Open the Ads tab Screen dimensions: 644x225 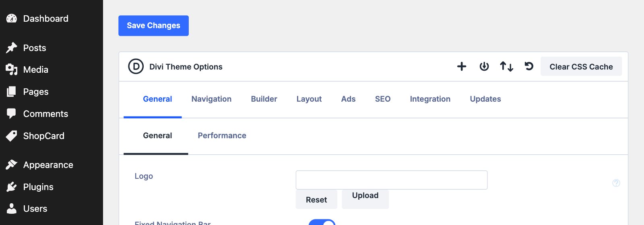pyautogui.click(x=349, y=99)
